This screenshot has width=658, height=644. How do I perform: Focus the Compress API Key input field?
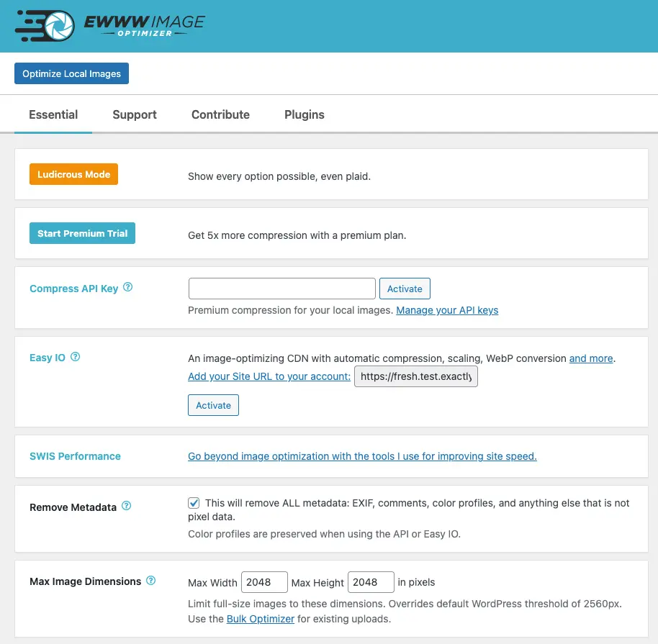pos(282,289)
